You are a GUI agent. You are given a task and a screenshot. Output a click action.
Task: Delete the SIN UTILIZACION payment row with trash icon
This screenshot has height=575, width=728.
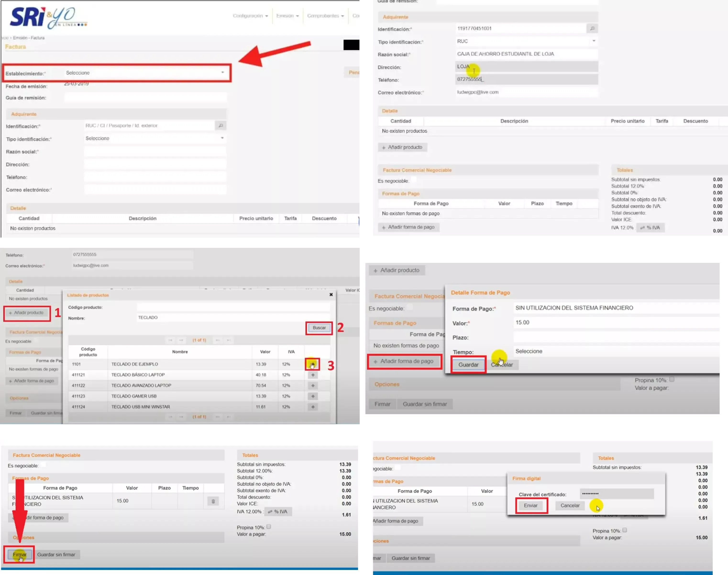(213, 501)
